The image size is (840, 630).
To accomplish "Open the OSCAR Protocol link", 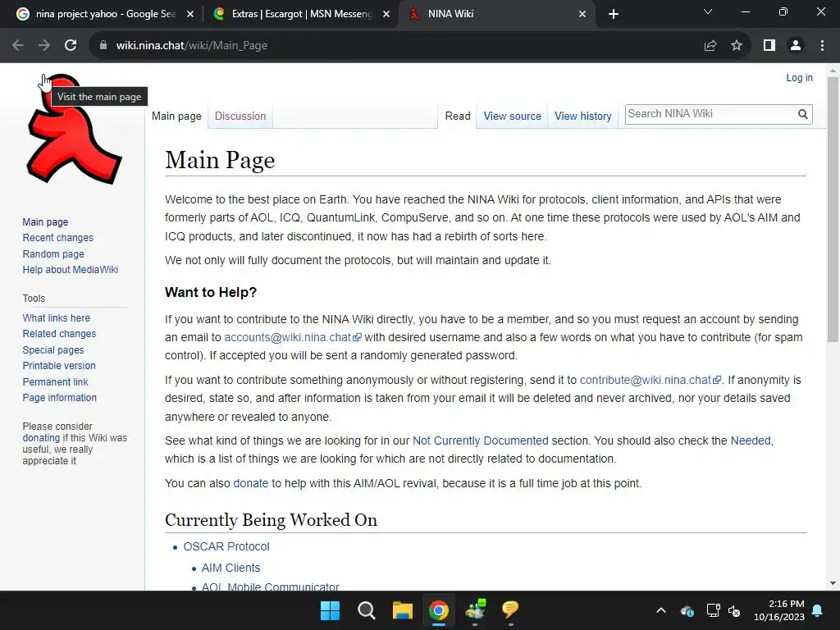I will pos(226,546).
